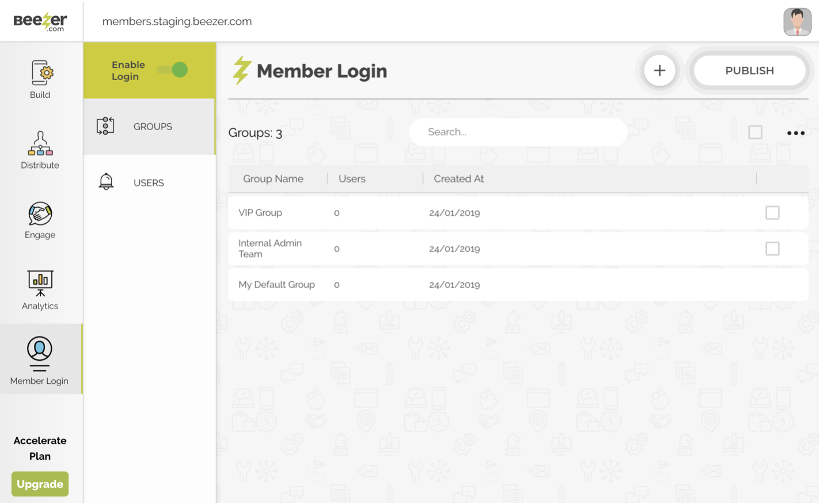Open the Analytics chart icon
Screen dimensions: 820x504
[40, 284]
